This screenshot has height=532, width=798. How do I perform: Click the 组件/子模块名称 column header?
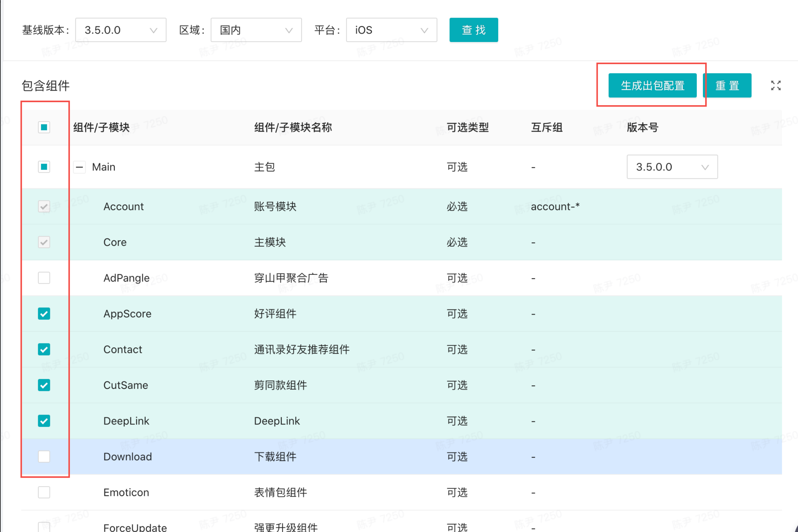[x=293, y=128]
